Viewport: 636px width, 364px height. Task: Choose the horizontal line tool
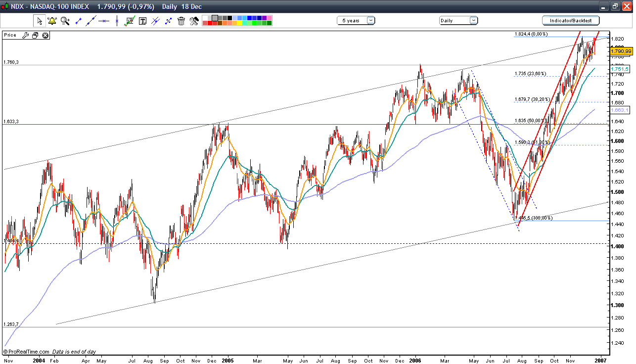[104, 21]
